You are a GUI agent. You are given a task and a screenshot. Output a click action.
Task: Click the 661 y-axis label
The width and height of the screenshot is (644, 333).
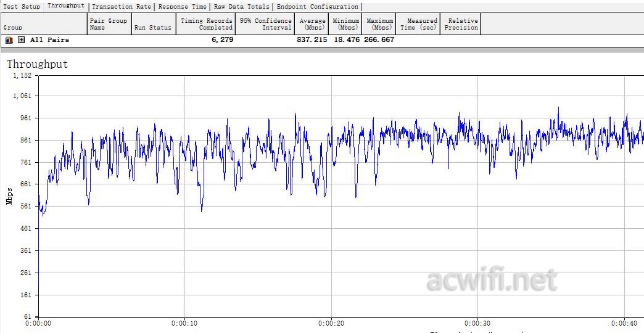25,184
